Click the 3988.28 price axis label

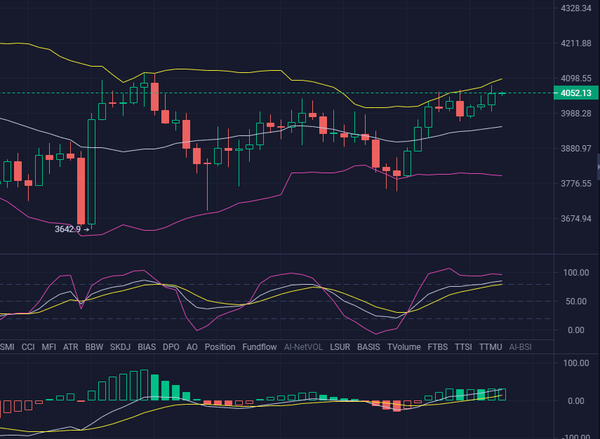point(576,114)
